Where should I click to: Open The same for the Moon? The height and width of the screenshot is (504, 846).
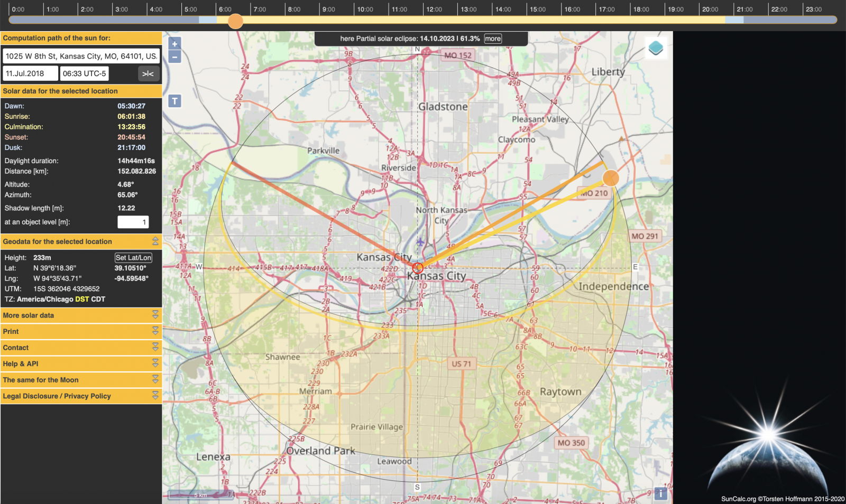[x=155, y=379]
